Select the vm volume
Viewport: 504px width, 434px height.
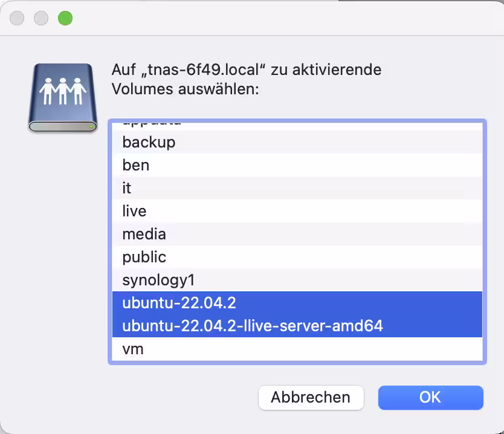coord(297,349)
